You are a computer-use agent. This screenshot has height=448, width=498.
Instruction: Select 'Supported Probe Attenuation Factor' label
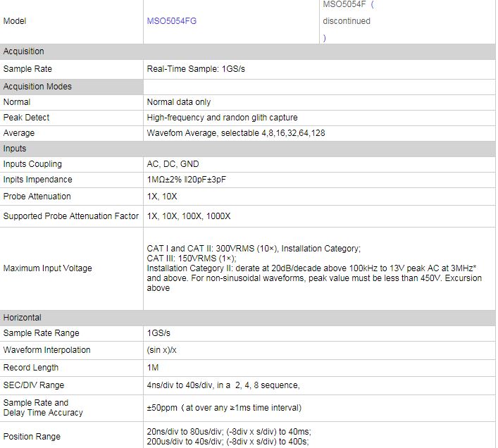click(x=71, y=216)
